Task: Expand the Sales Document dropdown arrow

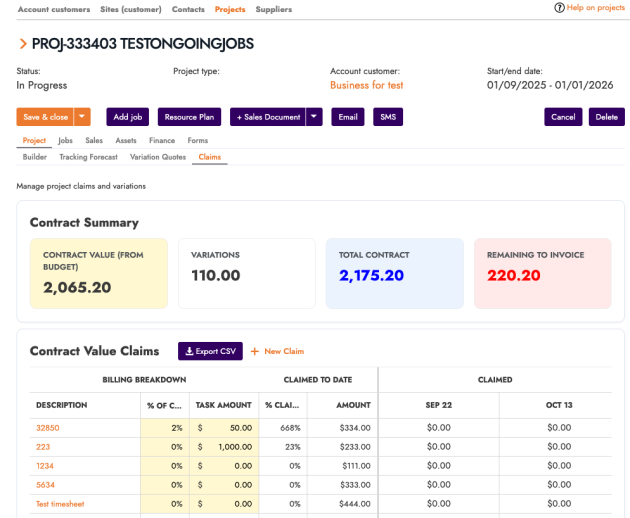Action: 314,117
